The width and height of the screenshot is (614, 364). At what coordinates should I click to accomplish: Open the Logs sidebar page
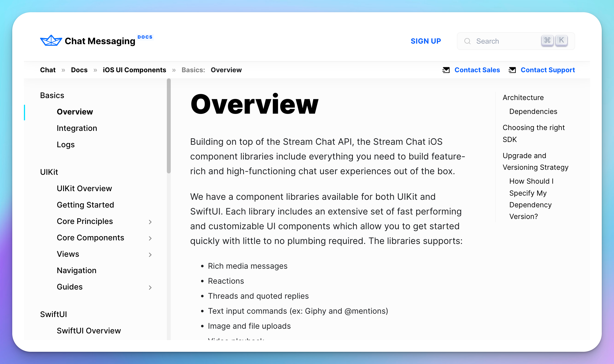point(66,144)
